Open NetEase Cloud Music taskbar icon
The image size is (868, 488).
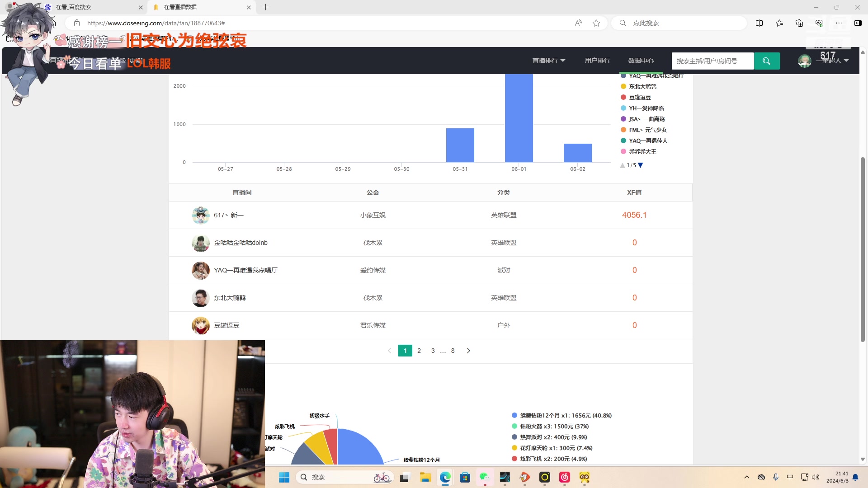565,477
